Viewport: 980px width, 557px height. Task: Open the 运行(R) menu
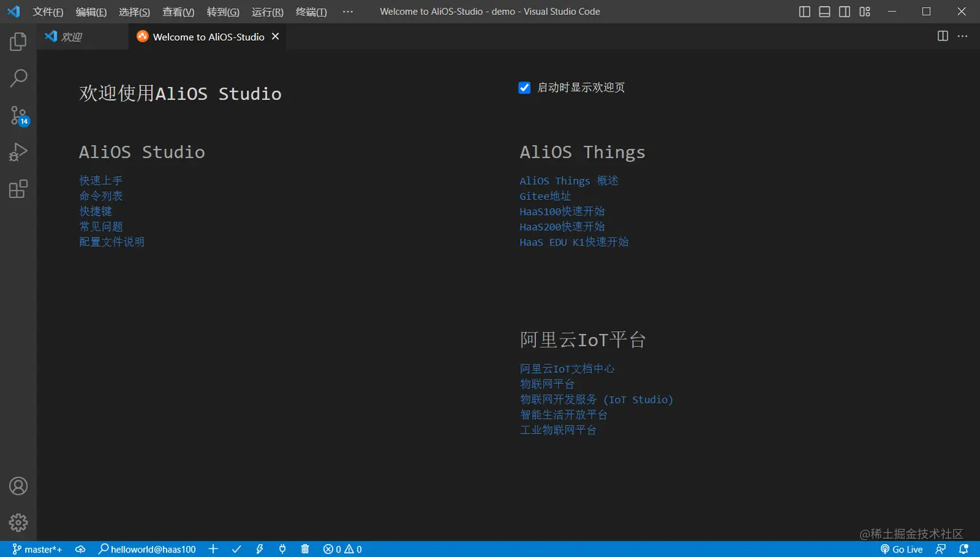tap(268, 12)
